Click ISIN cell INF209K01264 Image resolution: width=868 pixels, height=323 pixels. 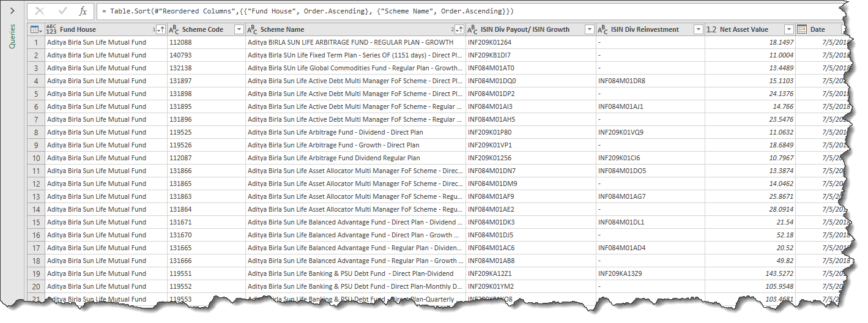(x=530, y=42)
